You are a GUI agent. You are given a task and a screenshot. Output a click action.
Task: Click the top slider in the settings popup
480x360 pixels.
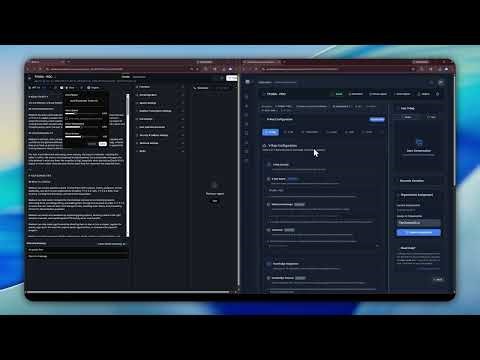(x=83, y=113)
